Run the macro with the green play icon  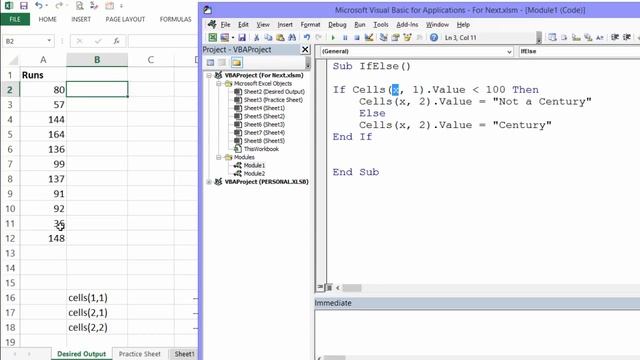[x=333, y=38]
